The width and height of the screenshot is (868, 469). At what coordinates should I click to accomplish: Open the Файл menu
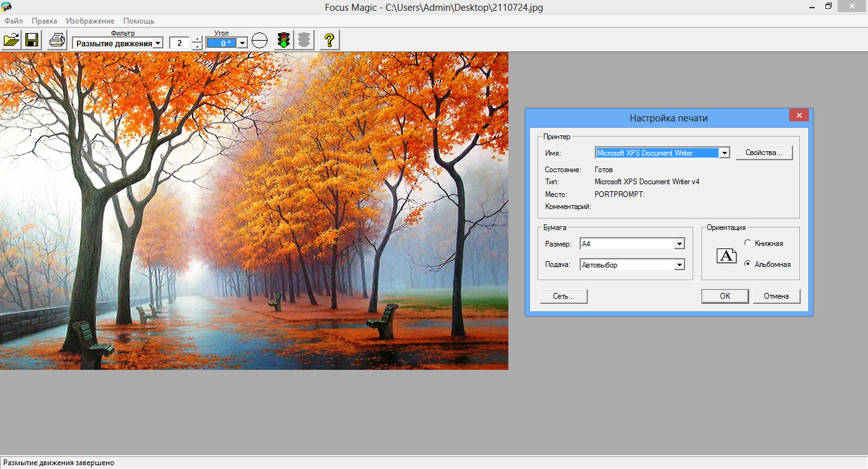(13, 21)
